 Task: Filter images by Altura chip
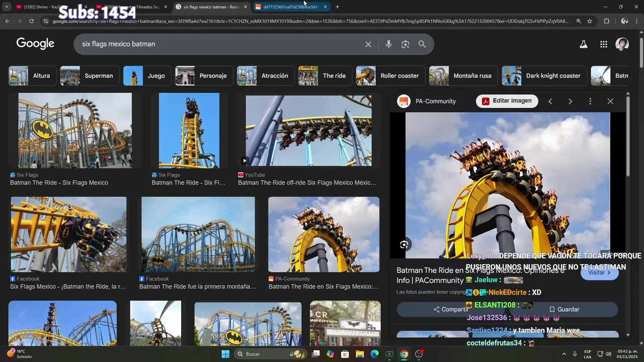pyautogui.click(x=31, y=76)
